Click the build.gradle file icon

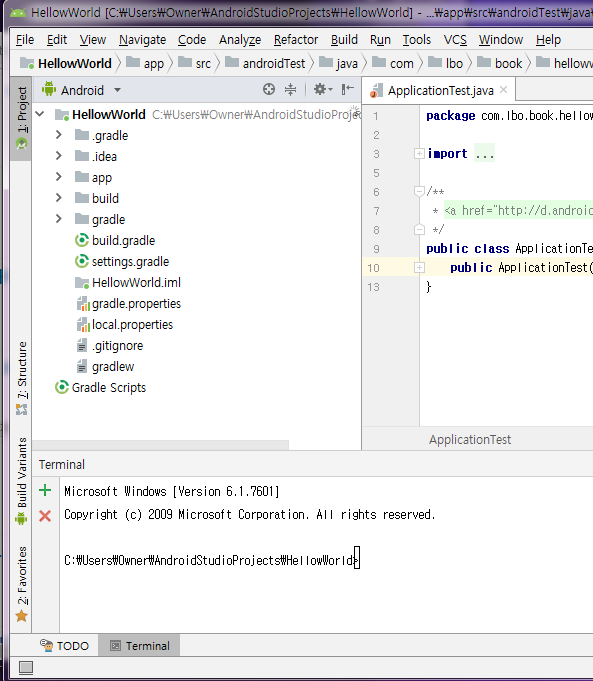click(82, 240)
